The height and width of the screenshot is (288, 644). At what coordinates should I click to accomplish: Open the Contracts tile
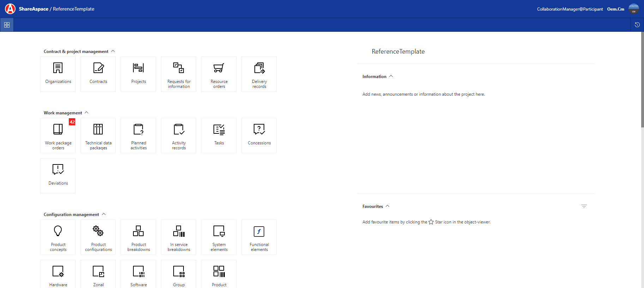[98, 74]
